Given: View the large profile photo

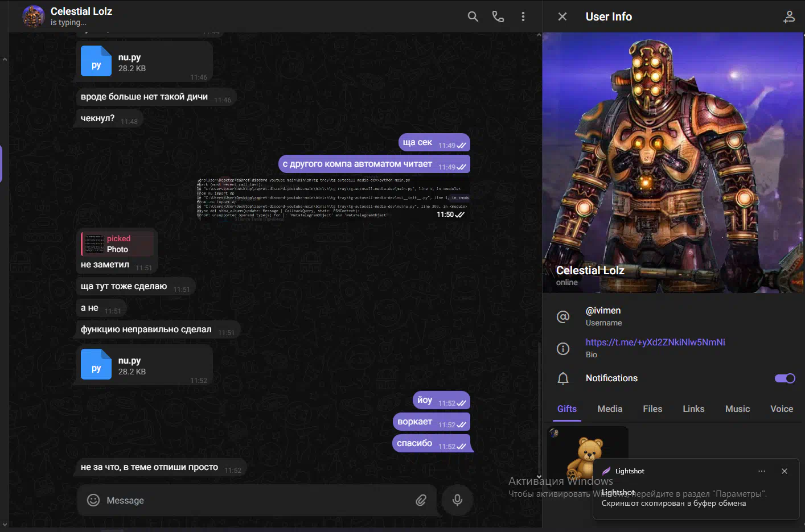Looking at the screenshot, I should click(x=673, y=162).
